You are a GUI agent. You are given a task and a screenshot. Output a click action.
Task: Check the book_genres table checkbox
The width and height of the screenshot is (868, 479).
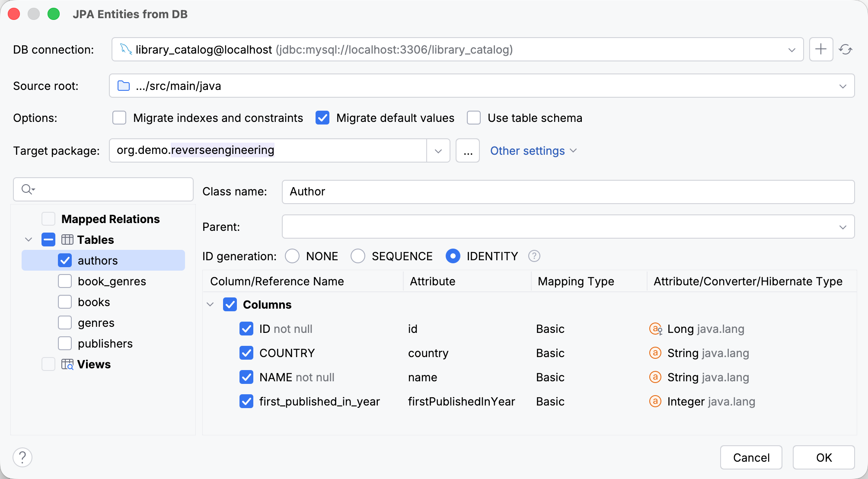click(x=65, y=281)
